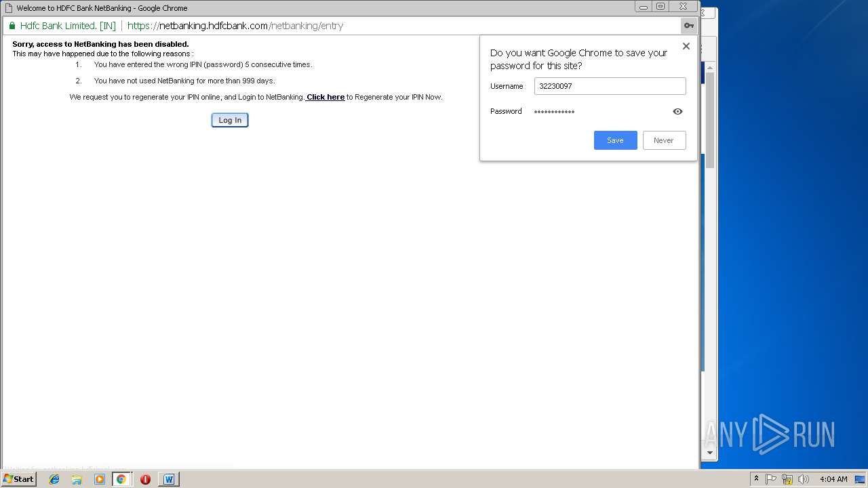Open Opera browser from taskbar

coord(145,479)
